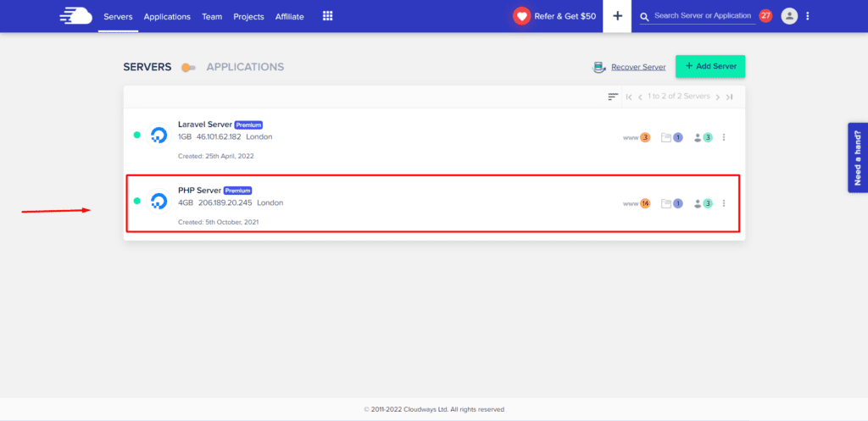
Task: Expand PHP Server three-dot options menu
Action: [724, 203]
